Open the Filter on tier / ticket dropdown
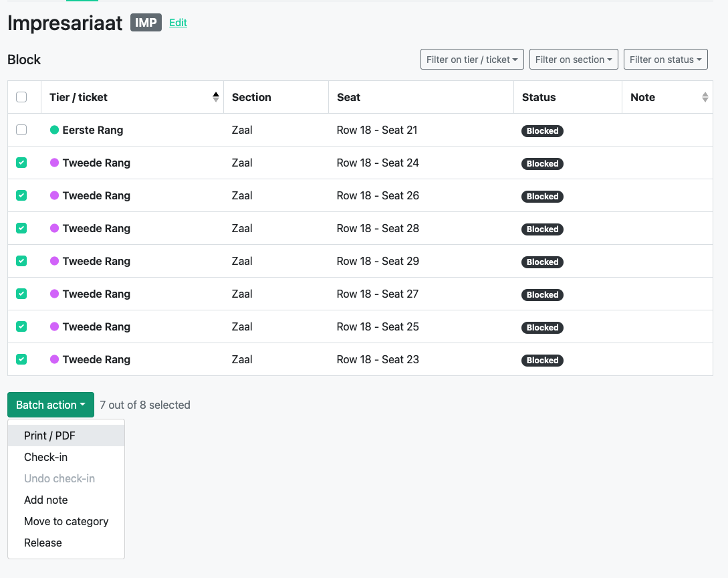 472,60
